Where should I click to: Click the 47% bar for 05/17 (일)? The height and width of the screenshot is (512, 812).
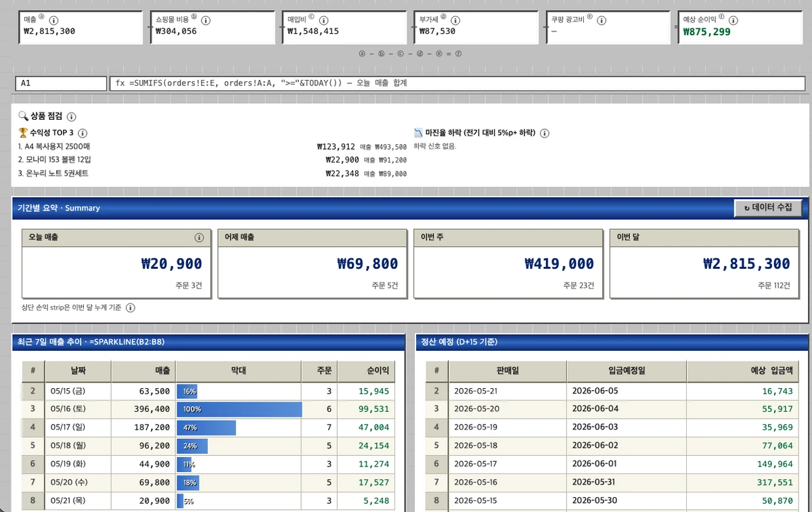pyautogui.click(x=206, y=428)
